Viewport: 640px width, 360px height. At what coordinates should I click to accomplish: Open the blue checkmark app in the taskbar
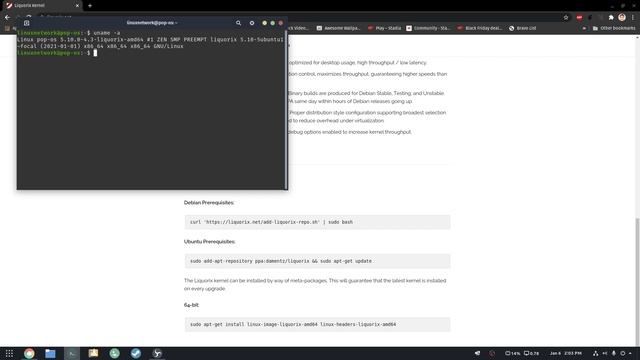tap(136, 353)
